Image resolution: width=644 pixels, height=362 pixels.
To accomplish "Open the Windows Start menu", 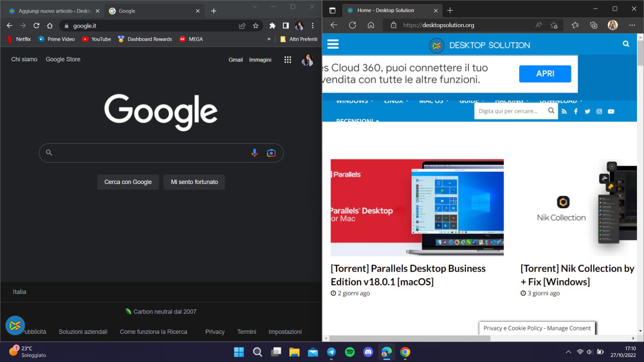I will click(x=239, y=352).
